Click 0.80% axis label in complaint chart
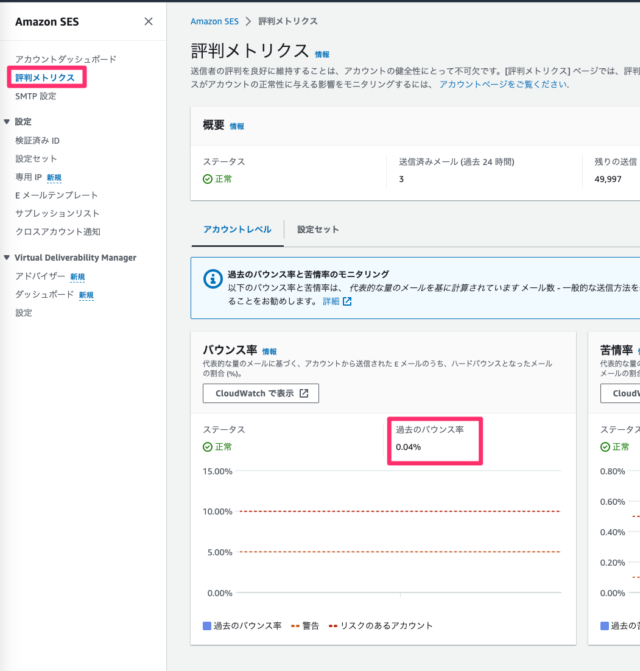The width and height of the screenshot is (640, 671). coord(613,471)
